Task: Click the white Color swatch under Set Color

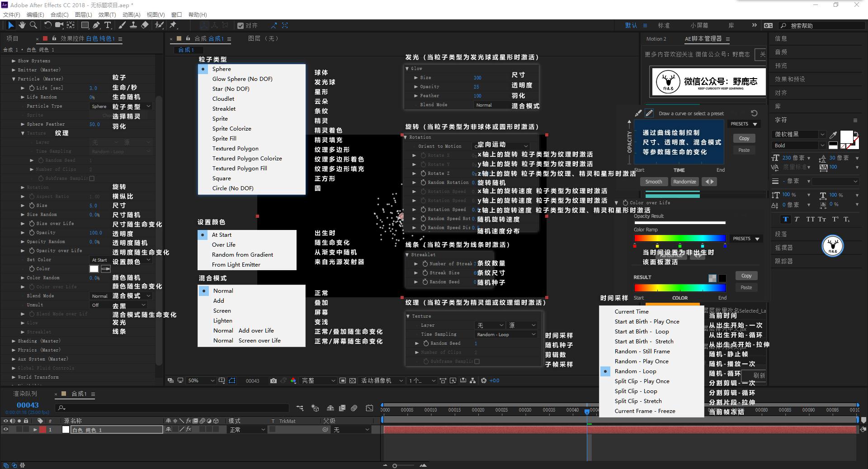Action: pyautogui.click(x=94, y=269)
